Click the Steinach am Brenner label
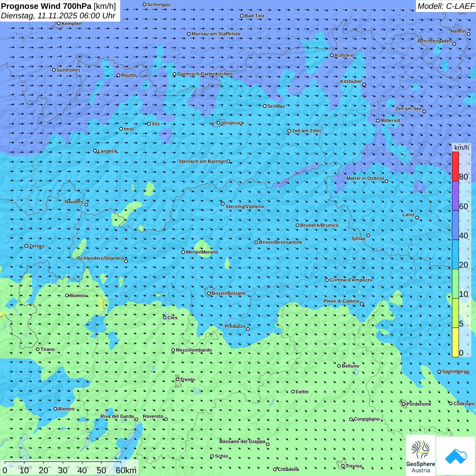Screen dimensions: 476x476 click(x=202, y=161)
